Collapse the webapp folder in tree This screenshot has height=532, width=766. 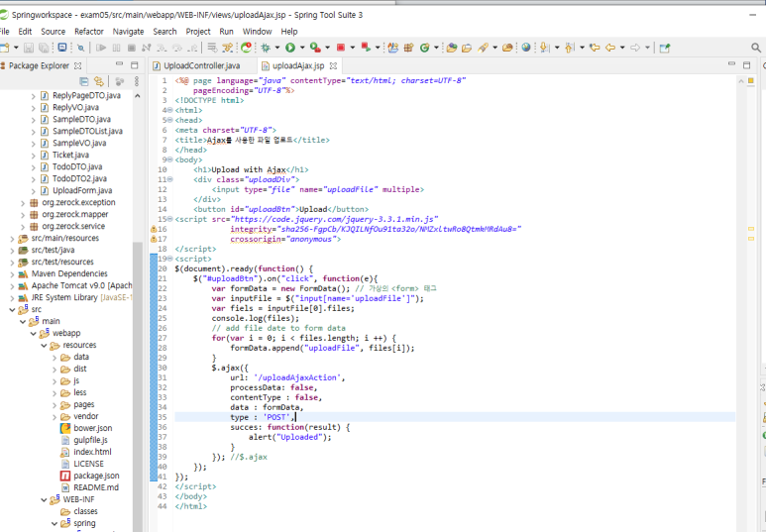click(x=34, y=334)
